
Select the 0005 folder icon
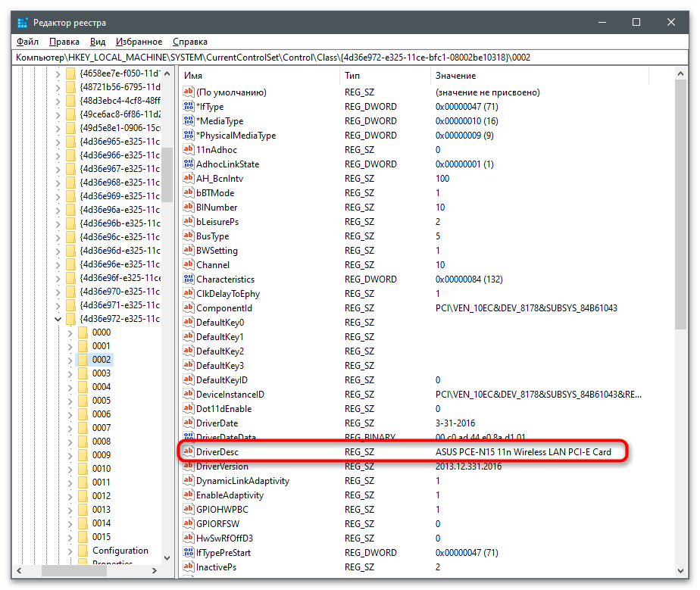tap(83, 401)
